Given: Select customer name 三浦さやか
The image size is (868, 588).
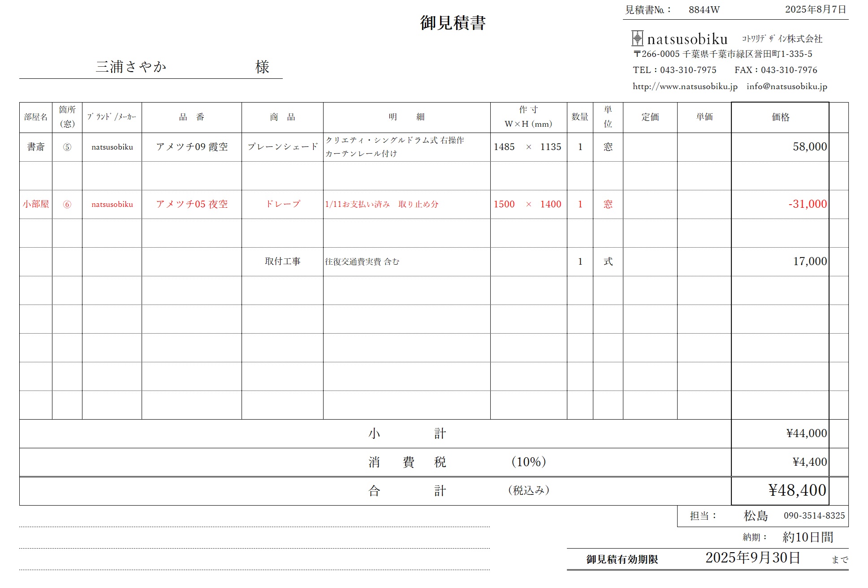Looking at the screenshot, I should 131,67.
